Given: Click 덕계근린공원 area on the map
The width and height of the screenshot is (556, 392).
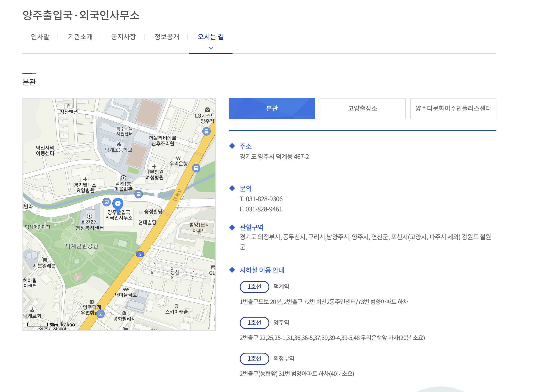Looking at the screenshot, I should tap(82, 246).
